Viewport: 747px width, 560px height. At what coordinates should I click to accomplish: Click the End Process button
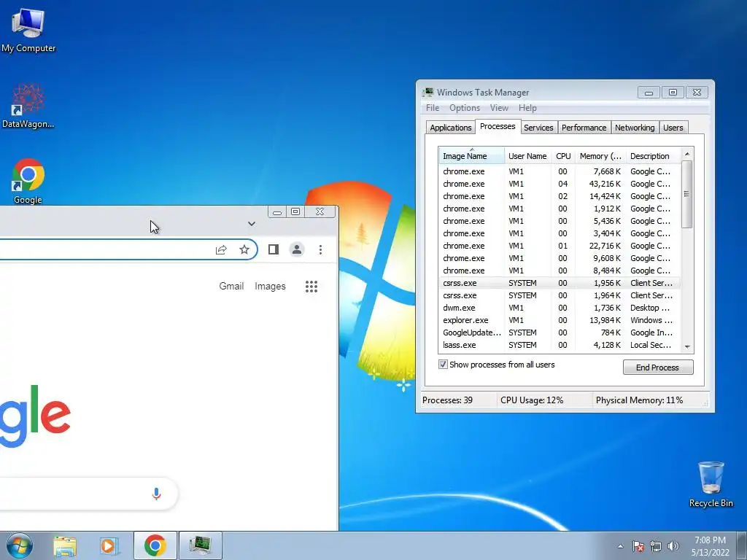coord(657,367)
